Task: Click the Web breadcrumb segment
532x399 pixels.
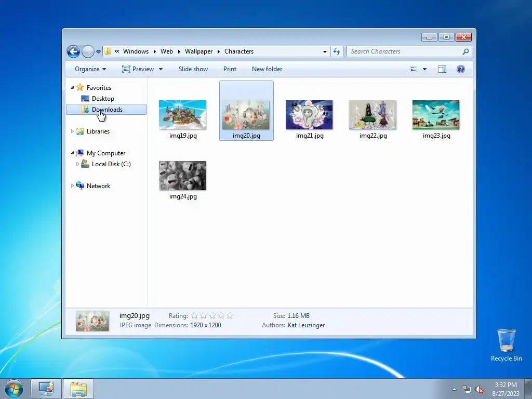Action: pos(167,51)
